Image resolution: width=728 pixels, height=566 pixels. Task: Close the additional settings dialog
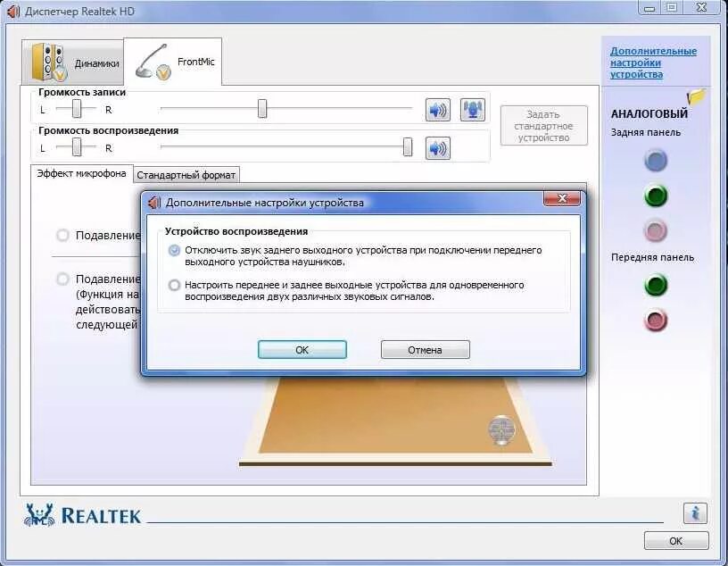[562, 198]
